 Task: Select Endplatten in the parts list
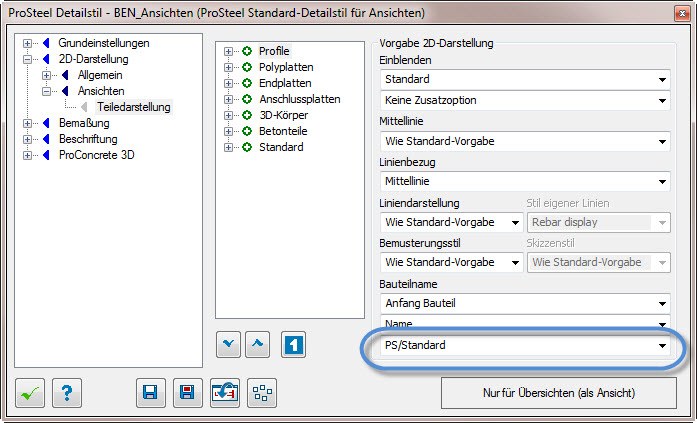tap(285, 83)
